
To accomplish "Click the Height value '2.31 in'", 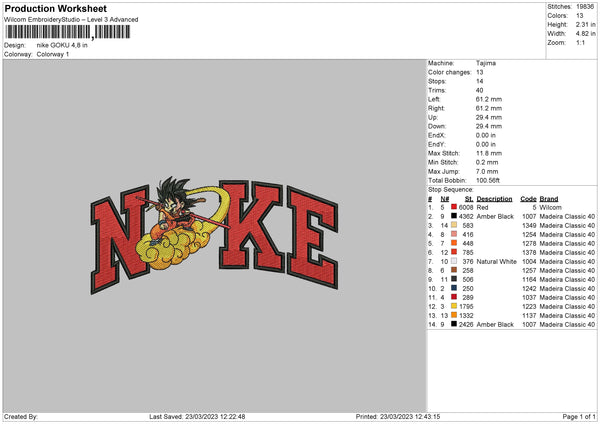I will pos(586,24).
